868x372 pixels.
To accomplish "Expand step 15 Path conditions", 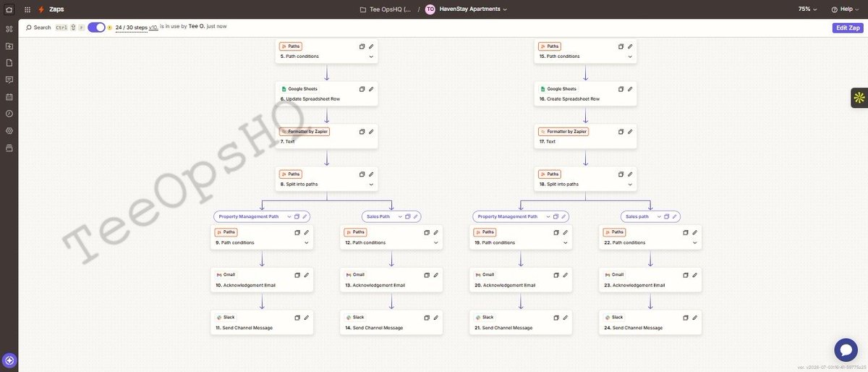I will coord(630,56).
